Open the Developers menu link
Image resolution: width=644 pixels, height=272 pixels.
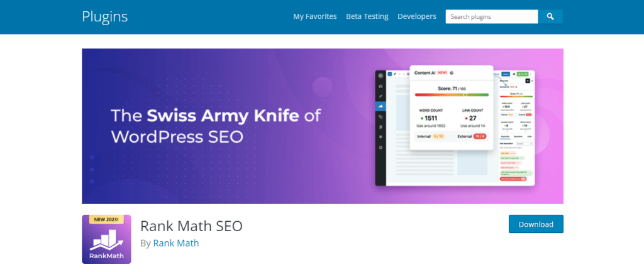[417, 16]
